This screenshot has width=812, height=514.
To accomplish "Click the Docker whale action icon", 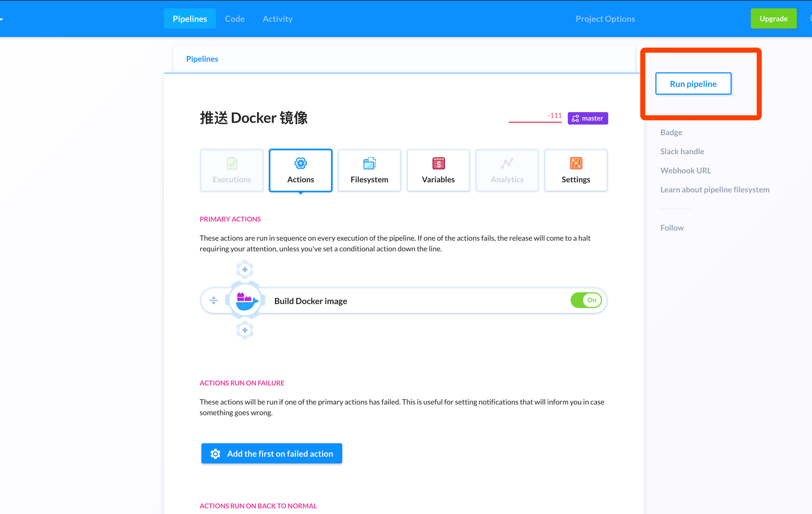I will pyautogui.click(x=246, y=300).
